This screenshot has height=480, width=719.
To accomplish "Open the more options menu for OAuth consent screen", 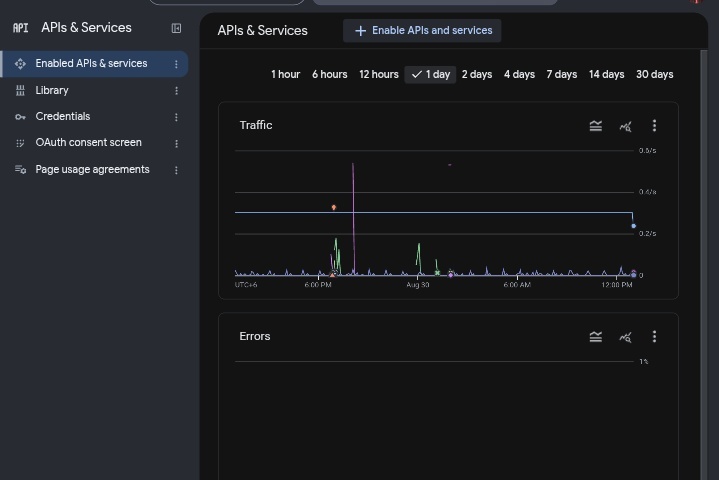I will point(176,144).
